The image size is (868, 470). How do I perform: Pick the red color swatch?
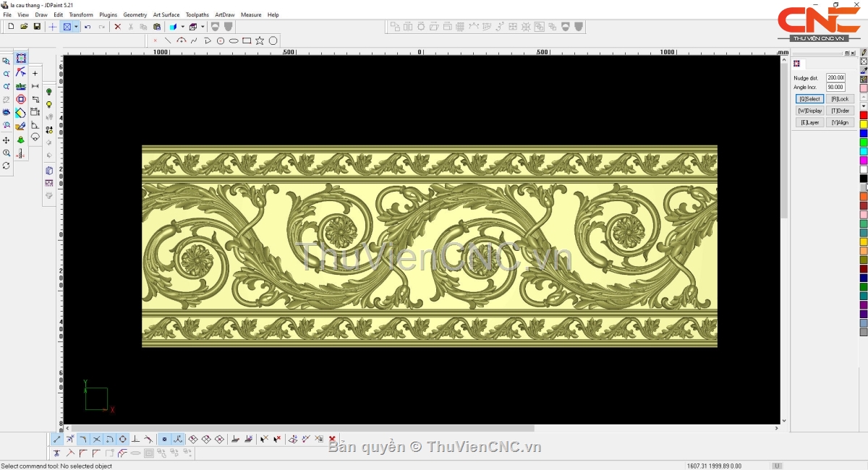[x=863, y=116]
